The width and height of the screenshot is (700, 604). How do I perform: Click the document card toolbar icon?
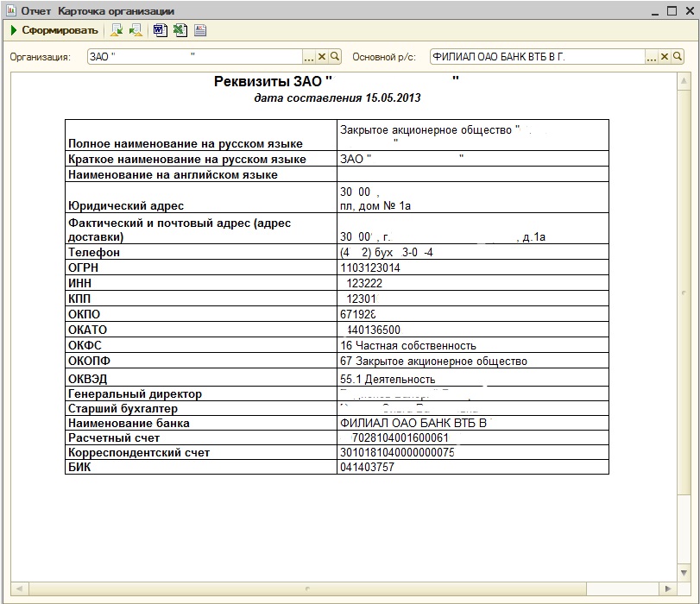click(200, 30)
